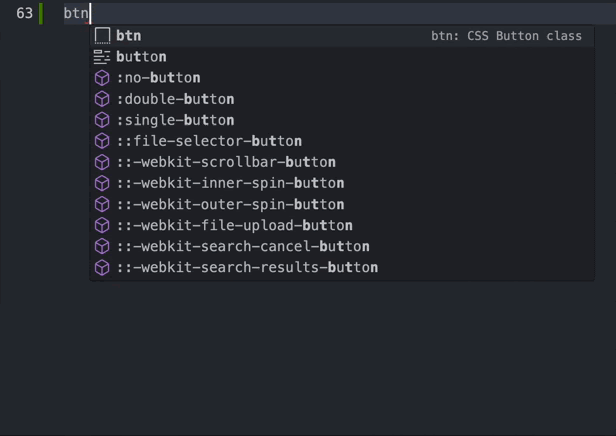Viewport: 616px width, 436px height.
Task: Click the cube icon next to :no-button
Action: pos(102,78)
